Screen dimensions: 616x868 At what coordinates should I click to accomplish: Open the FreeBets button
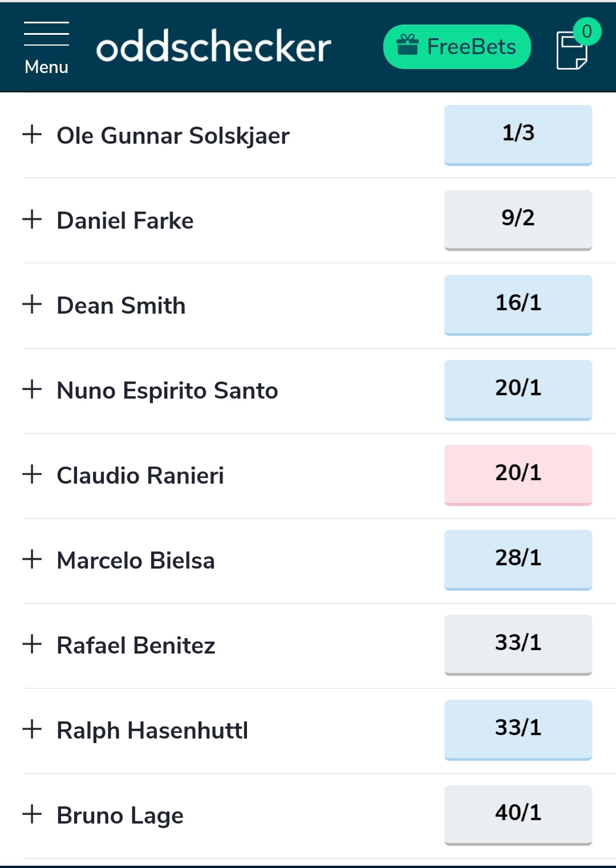(457, 47)
